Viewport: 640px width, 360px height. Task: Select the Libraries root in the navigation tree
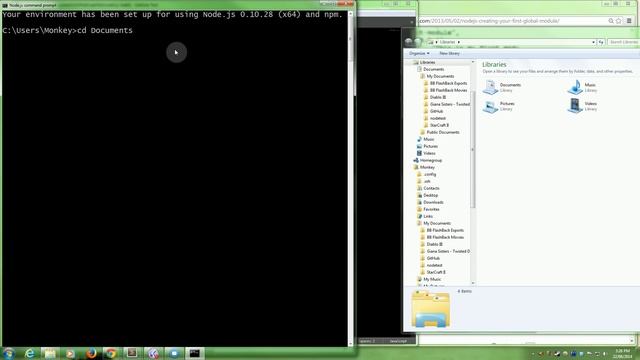pos(427,62)
